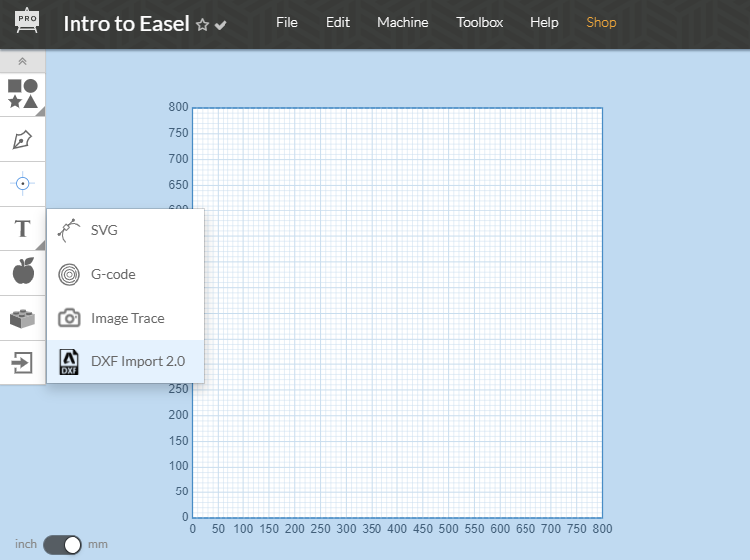This screenshot has height=560, width=750.
Task: Open the Shapes tool
Action: tap(23, 94)
